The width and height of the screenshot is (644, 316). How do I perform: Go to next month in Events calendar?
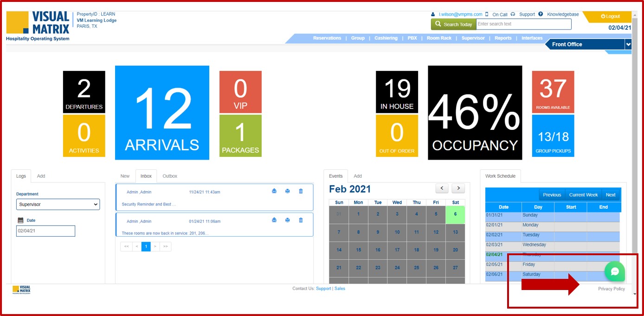point(458,188)
